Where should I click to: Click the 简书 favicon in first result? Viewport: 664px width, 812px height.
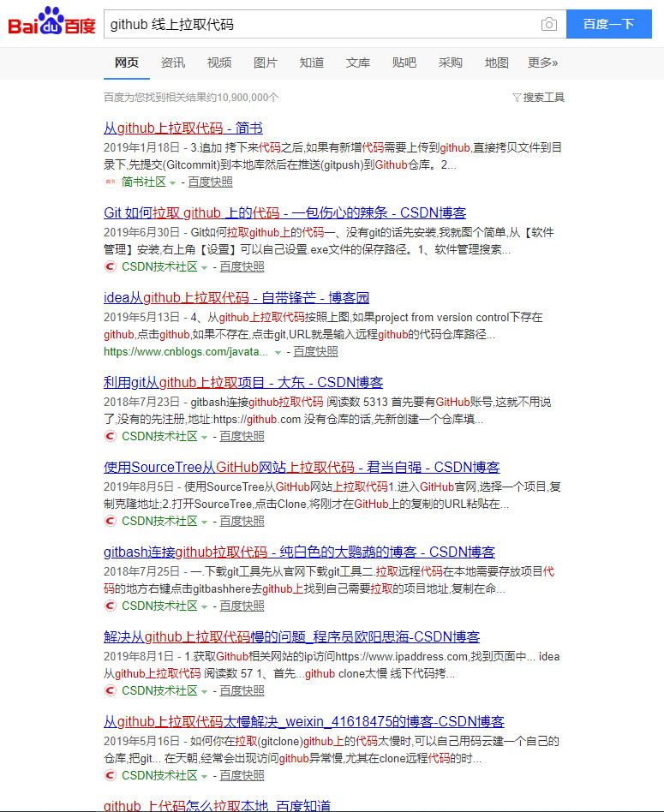coord(110,182)
